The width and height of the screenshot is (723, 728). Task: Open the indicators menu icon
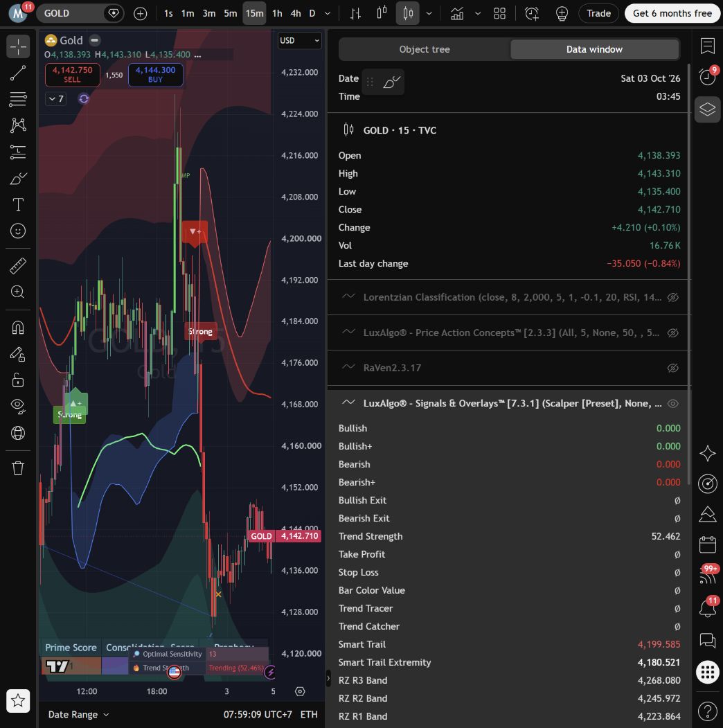[457, 13]
